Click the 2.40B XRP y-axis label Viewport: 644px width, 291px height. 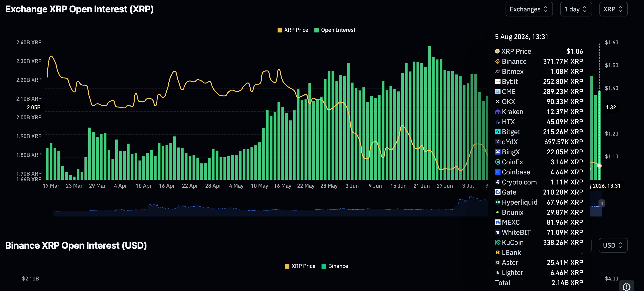coord(29,43)
